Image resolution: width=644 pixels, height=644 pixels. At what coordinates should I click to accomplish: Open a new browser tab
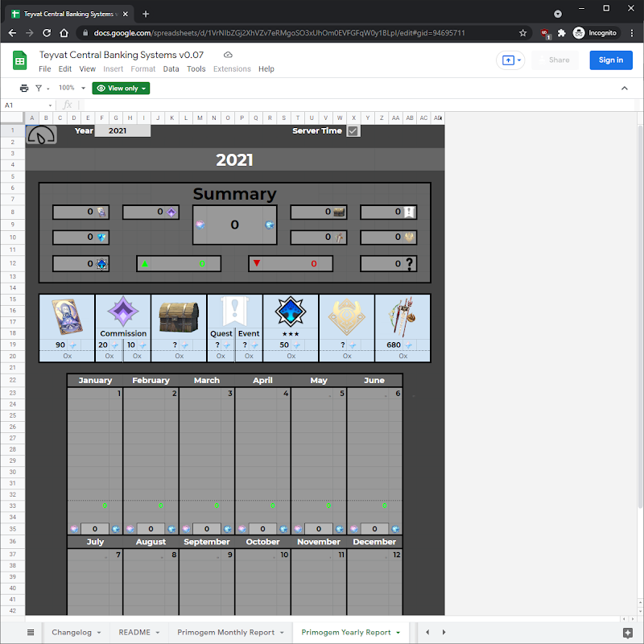146,14
